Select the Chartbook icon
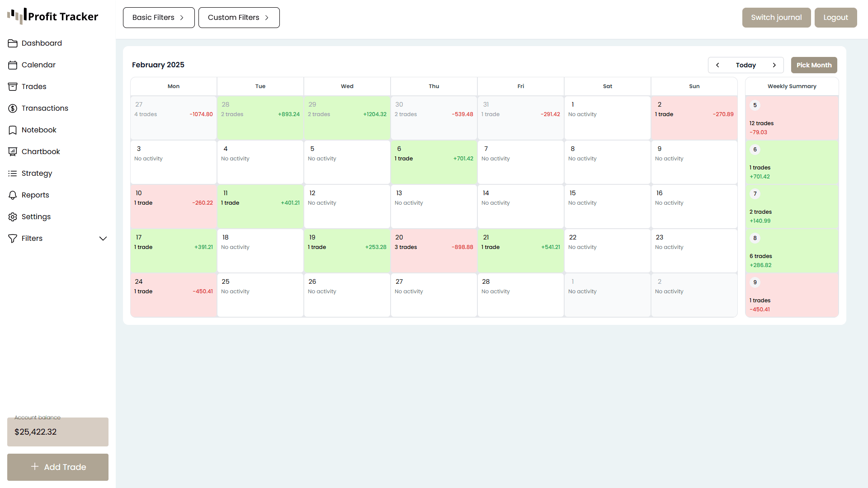 (x=13, y=151)
